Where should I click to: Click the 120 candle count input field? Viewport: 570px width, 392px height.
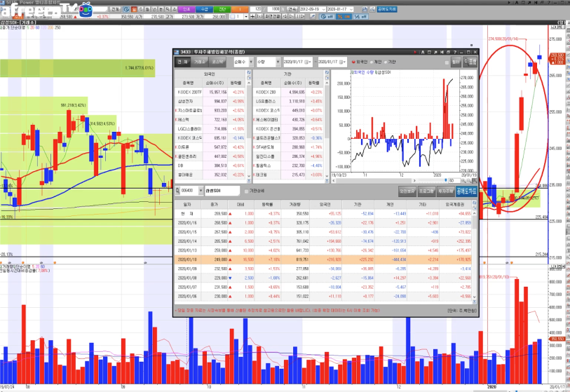click(257, 9)
